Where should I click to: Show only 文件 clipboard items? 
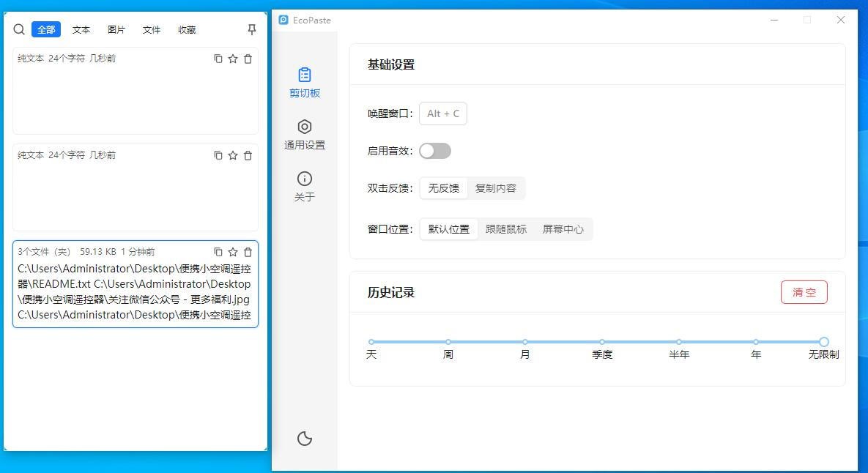[x=152, y=30]
